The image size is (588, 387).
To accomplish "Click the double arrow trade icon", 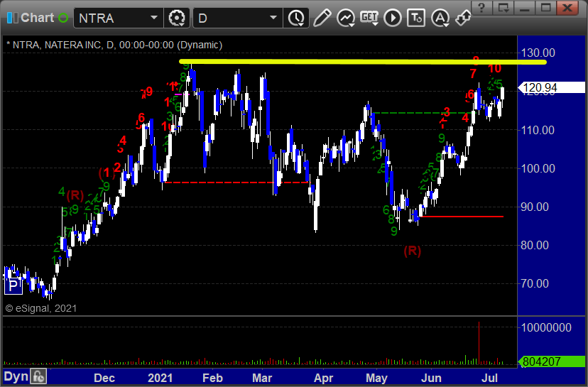I will (x=464, y=18).
